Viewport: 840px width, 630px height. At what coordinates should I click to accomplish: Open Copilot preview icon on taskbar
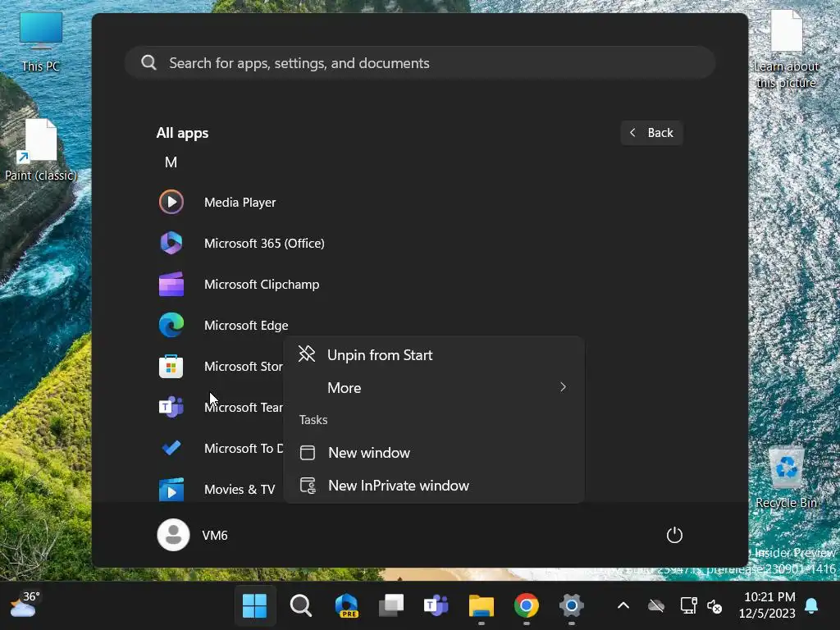point(347,605)
